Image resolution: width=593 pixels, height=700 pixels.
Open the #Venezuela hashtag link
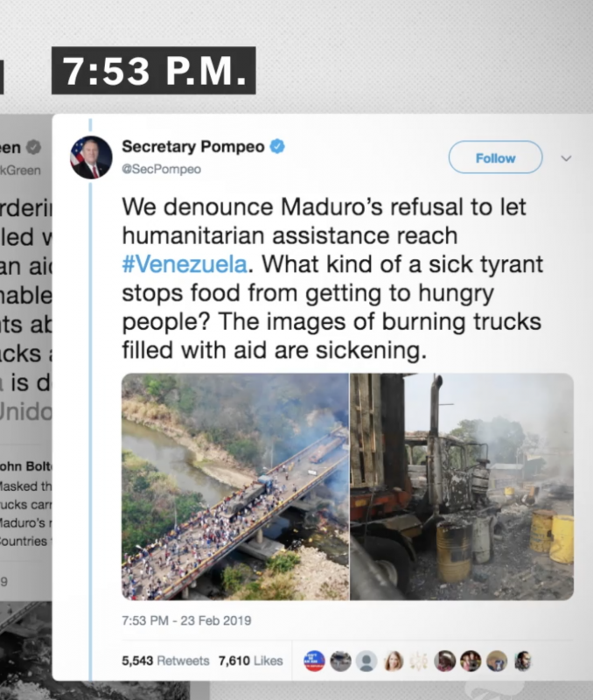185,264
